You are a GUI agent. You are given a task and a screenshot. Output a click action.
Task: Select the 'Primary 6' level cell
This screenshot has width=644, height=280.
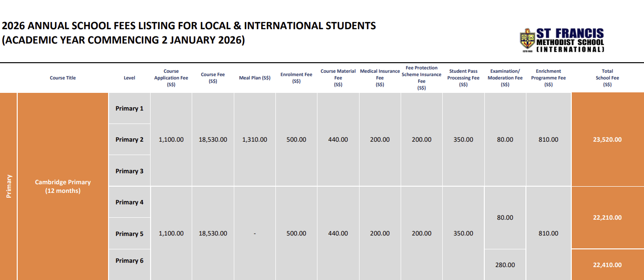pos(129,261)
